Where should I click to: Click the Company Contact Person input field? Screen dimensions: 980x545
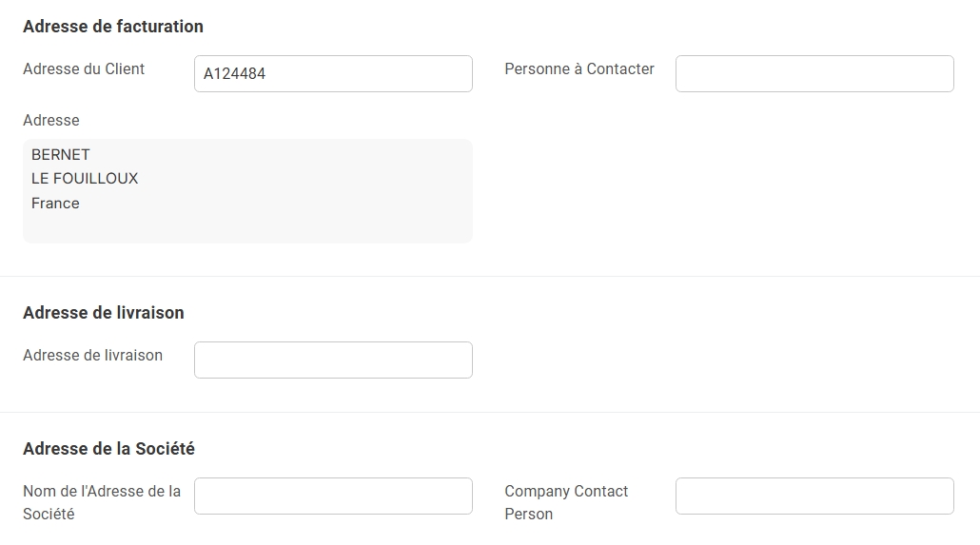[x=814, y=496]
